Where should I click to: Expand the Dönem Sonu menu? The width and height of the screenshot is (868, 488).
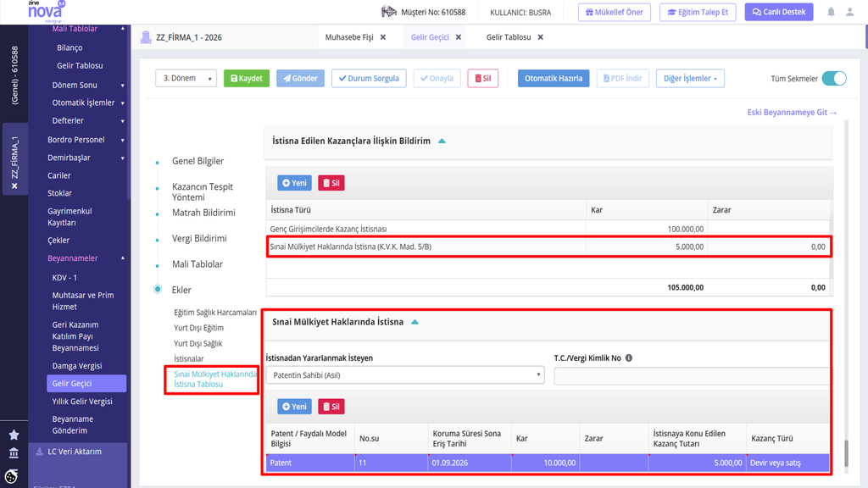[122, 86]
